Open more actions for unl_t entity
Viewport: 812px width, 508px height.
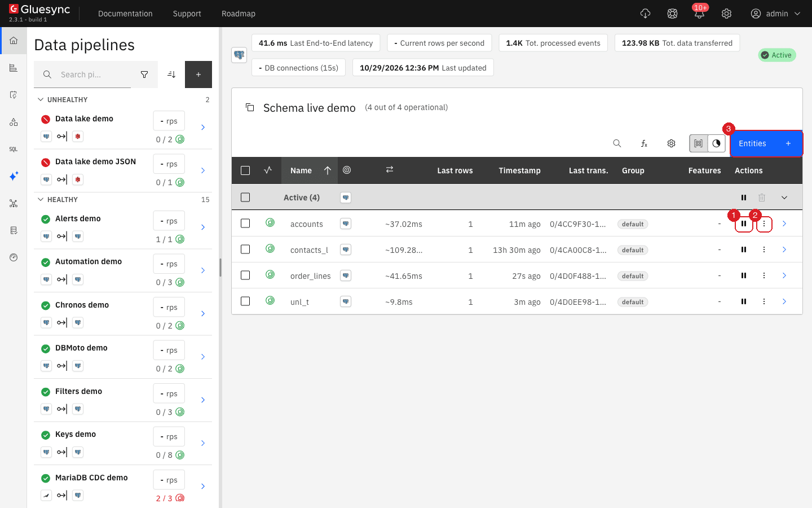coord(764,302)
